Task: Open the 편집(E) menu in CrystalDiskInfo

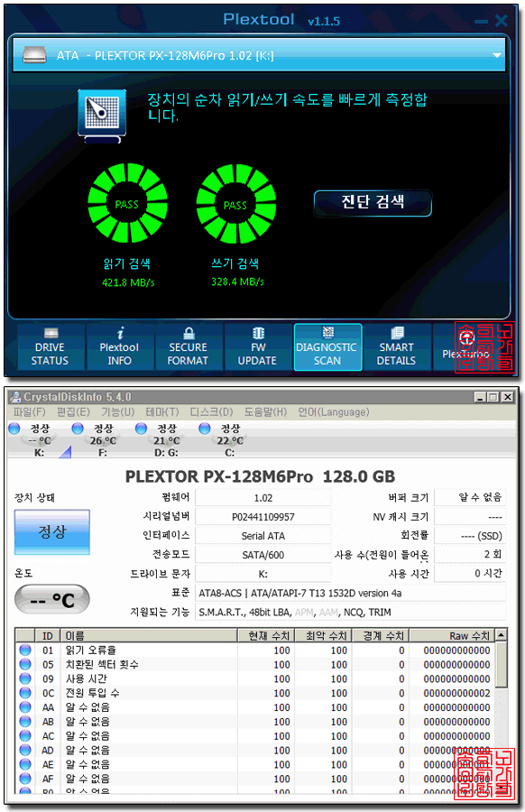Action: point(74,411)
